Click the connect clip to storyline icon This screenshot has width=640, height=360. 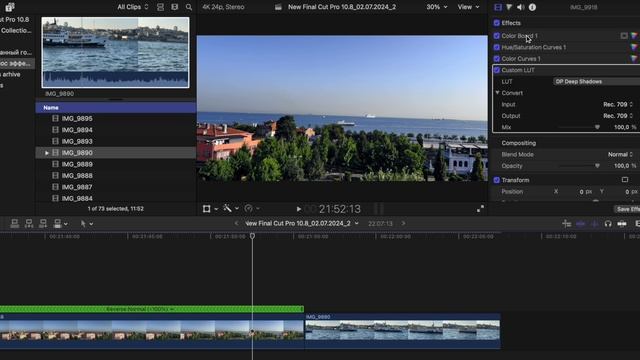[15, 223]
